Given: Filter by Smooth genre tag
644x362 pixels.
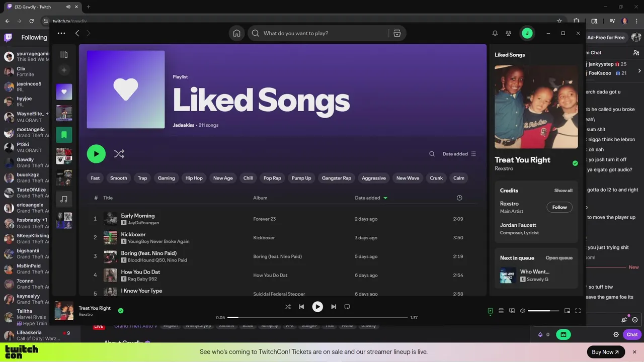Looking at the screenshot, I should tap(119, 178).
